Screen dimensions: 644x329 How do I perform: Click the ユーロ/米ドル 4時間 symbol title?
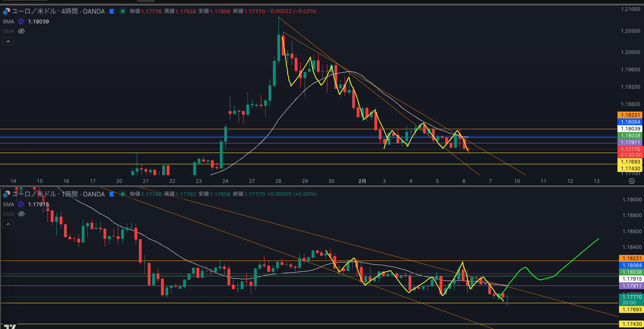point(58,11)
